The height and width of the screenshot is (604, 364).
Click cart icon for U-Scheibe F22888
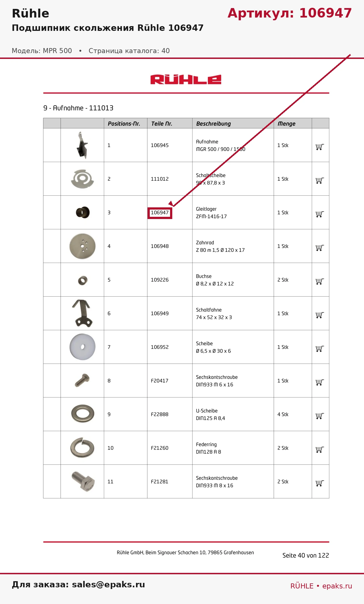[x=320, y=416]
